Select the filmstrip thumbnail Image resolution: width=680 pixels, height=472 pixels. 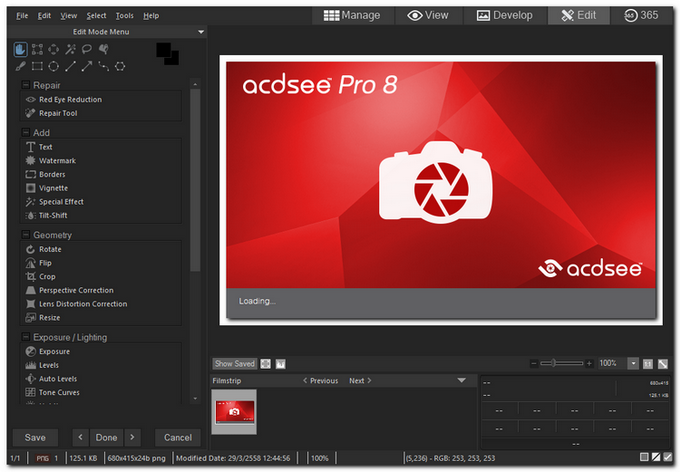click(x=234, y=412)
